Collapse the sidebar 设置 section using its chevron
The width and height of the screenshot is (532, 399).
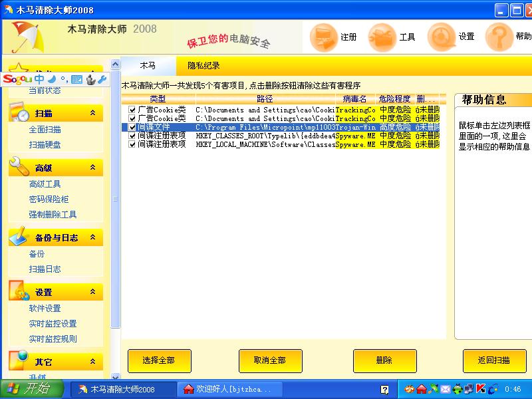92,292
